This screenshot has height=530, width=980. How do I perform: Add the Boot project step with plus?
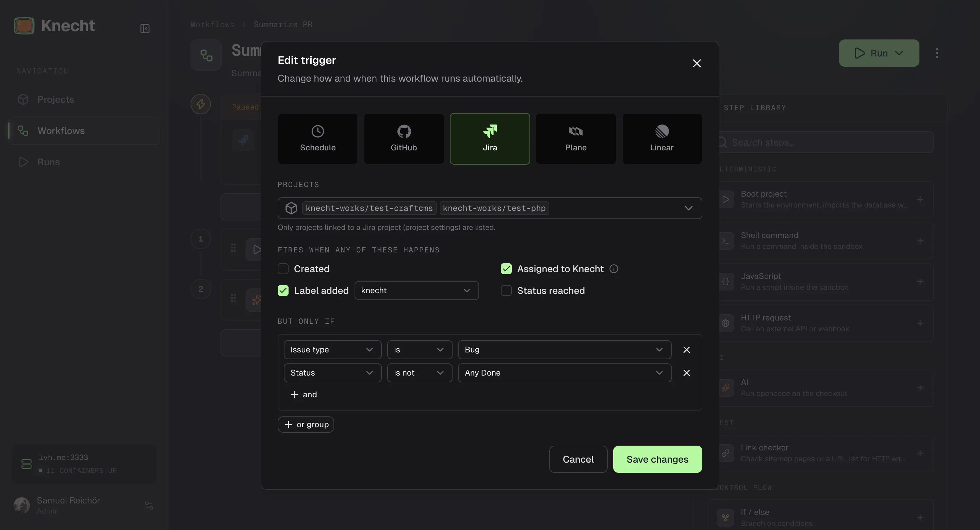(x=920, y=199)
